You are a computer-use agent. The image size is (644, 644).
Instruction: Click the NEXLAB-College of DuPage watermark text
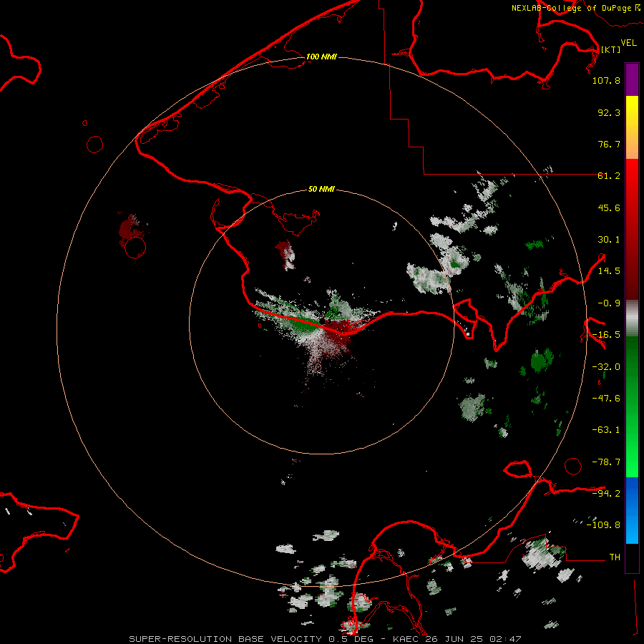575,8
